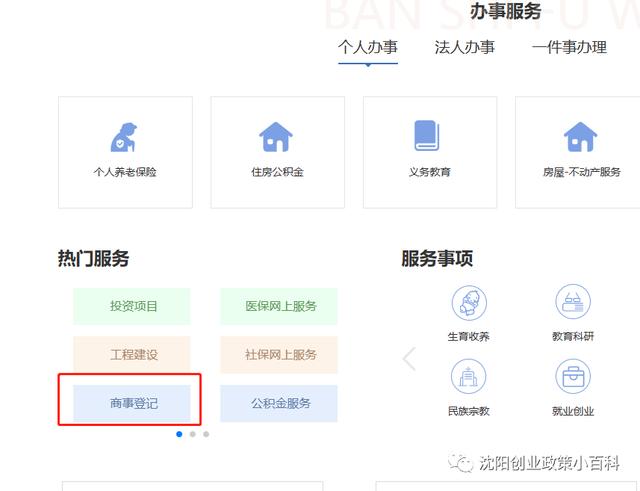The height and width of the screenshot is (491, 640).
Task: Open the 商事登记 service button
Action: [x=132, y=403]
